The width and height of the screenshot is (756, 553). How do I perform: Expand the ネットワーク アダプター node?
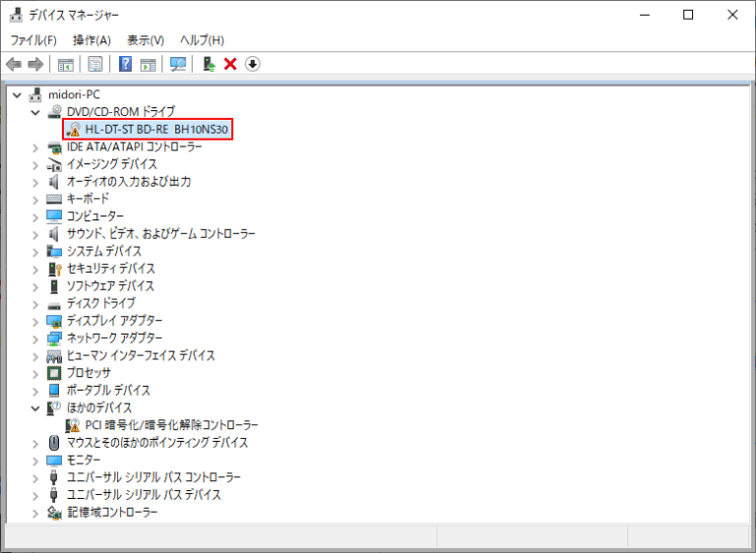click(x=35, y=338)
